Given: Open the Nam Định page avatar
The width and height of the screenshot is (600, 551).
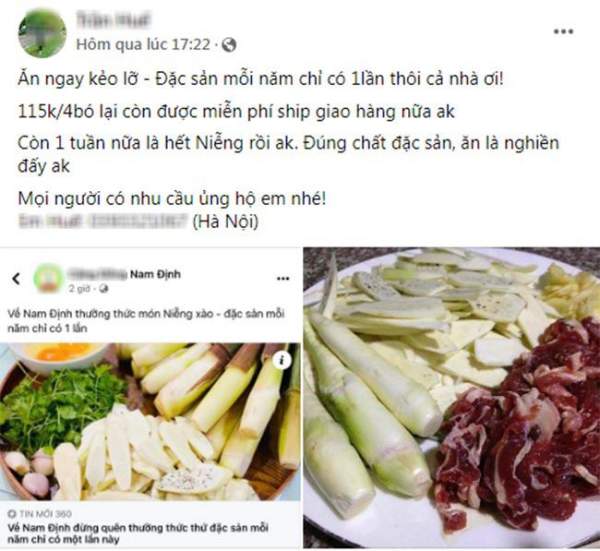Looking at the screenshot, I should [48, 278].
